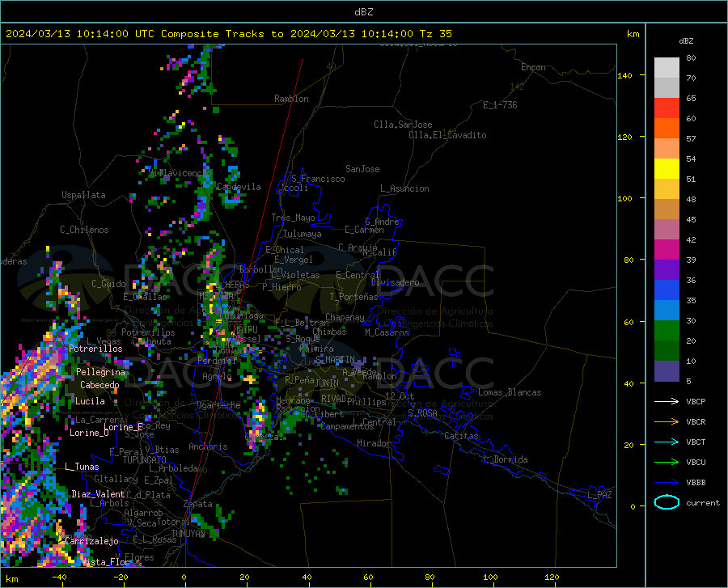728x588 pixels.
Task: Click the Clla.SanJose map label
Action: tap(403, 125)
